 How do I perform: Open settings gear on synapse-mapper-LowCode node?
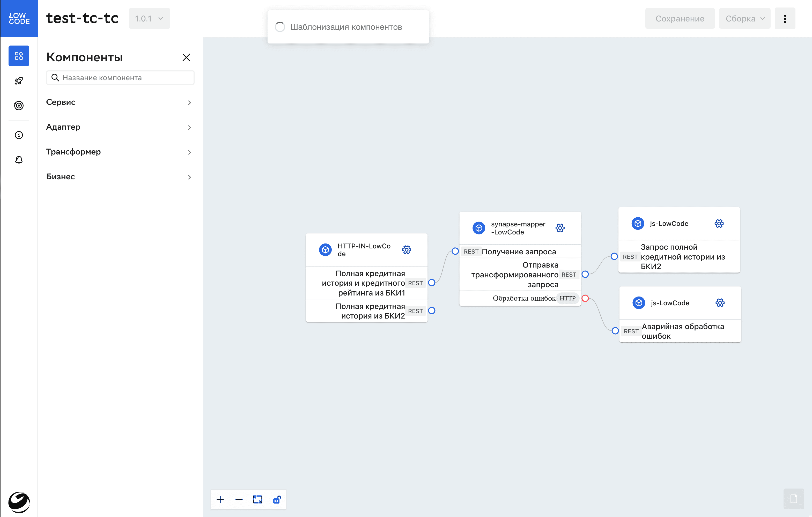560,228
